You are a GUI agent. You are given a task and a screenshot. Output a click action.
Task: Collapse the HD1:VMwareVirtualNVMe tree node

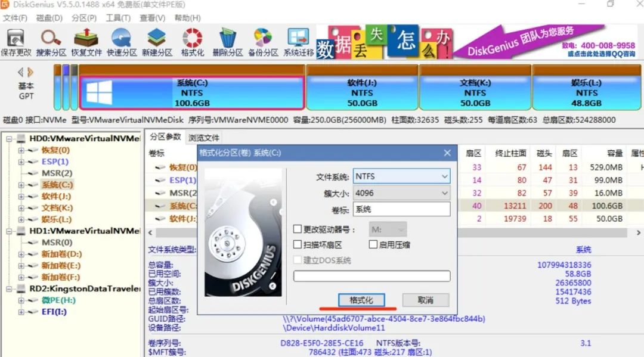click(x=9, y=231)
